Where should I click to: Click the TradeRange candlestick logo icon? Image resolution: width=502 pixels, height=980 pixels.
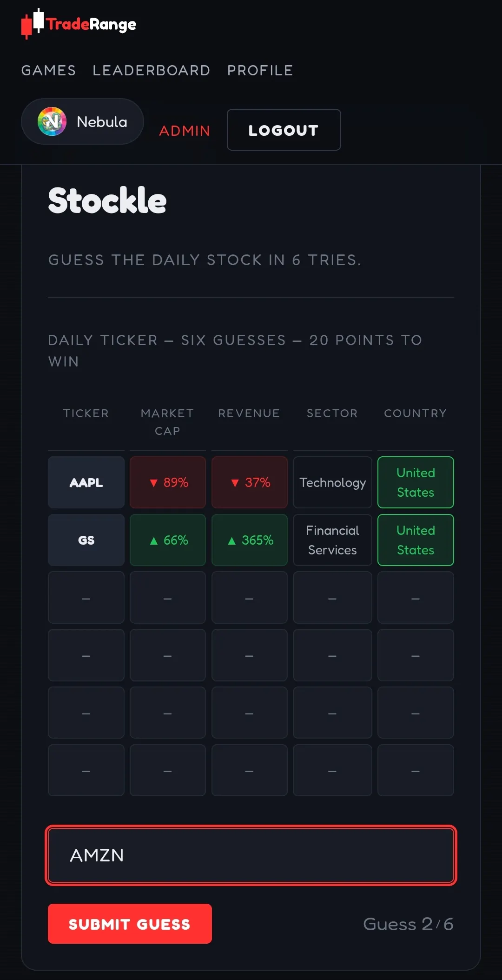coord(33,23)
